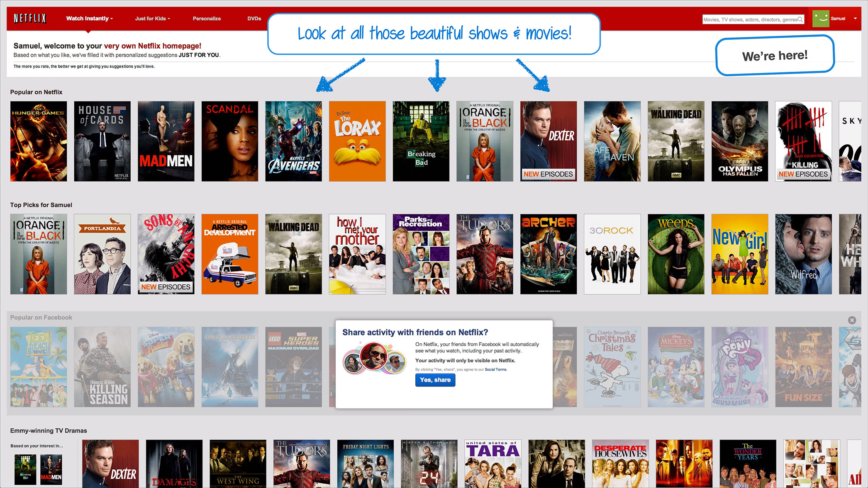The width and height of the screenshot is (868, 488).
Task: Open the Social Terms link
Action: pyautogui.click(x=495, y=369)
